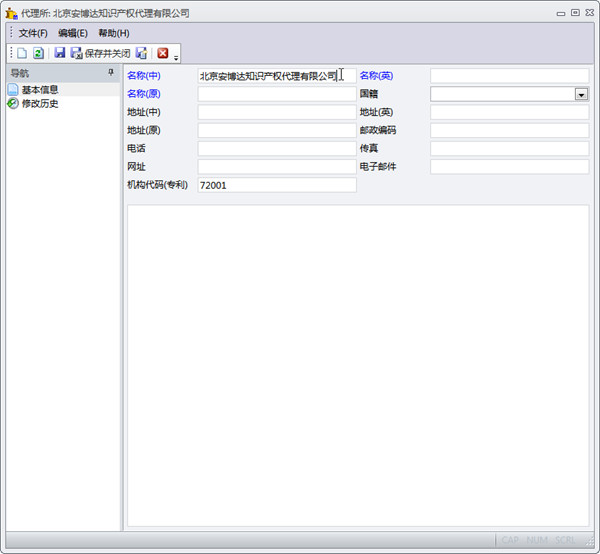Screen dimensions: 600x554
Task: Click the CAP status bar indicator
Action: pos(510,540)
